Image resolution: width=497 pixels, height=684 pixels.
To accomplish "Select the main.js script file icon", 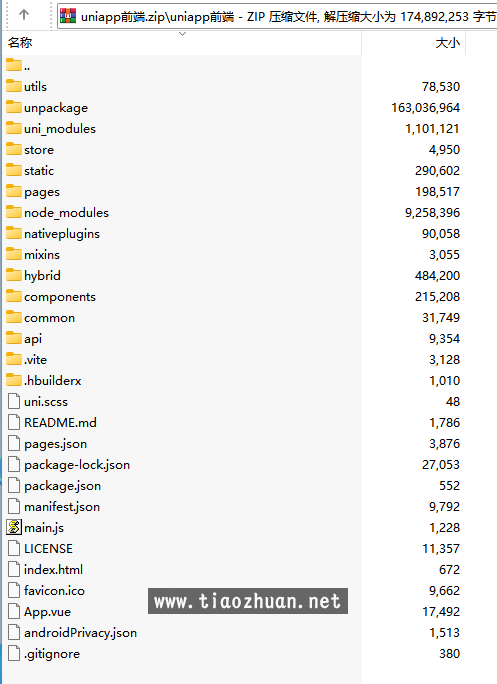I will pyautogui.click(x=14, y=527).
